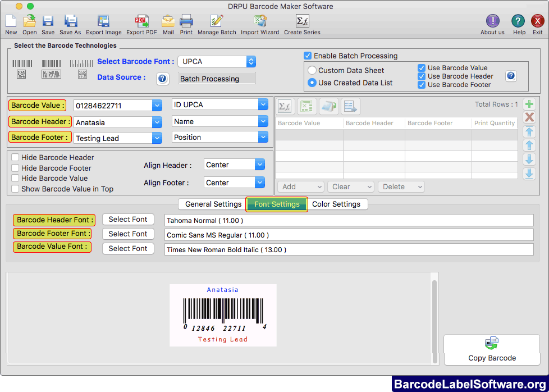The width and height of the screenshot is (549, 392).
Task: Toggle Use Barcode Value checkbox
Action: 422,68
